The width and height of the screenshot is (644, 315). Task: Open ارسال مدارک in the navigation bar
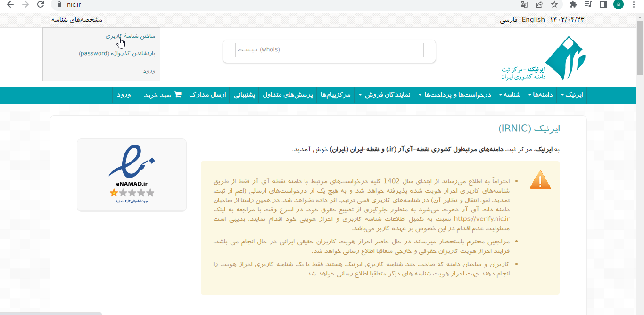point(208,95)
